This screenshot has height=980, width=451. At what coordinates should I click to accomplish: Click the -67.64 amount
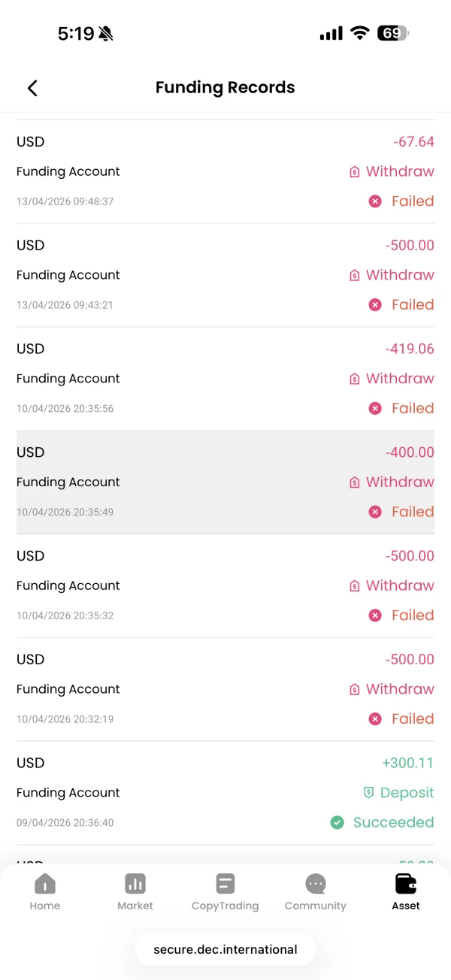click(413, 142)
